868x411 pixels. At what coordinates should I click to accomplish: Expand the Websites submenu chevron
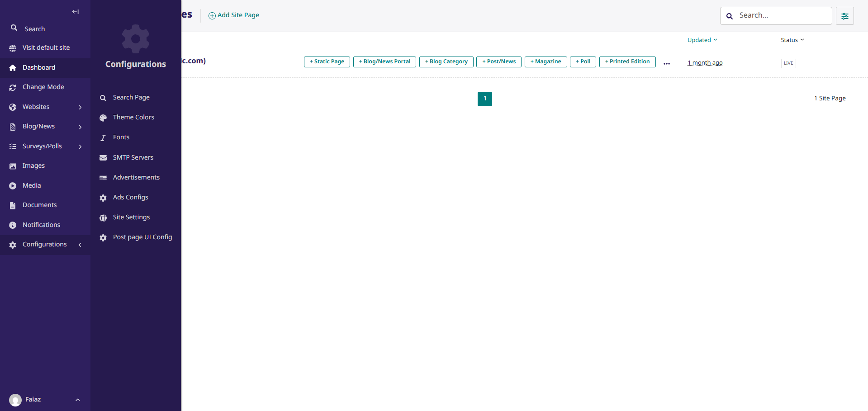click(80, 107)
